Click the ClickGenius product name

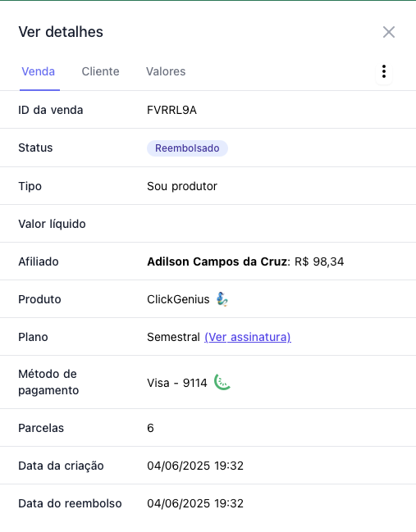(x=178, y=299)
